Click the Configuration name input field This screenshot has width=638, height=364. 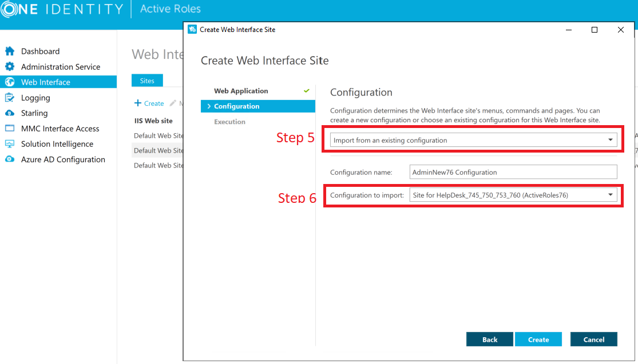513,172
